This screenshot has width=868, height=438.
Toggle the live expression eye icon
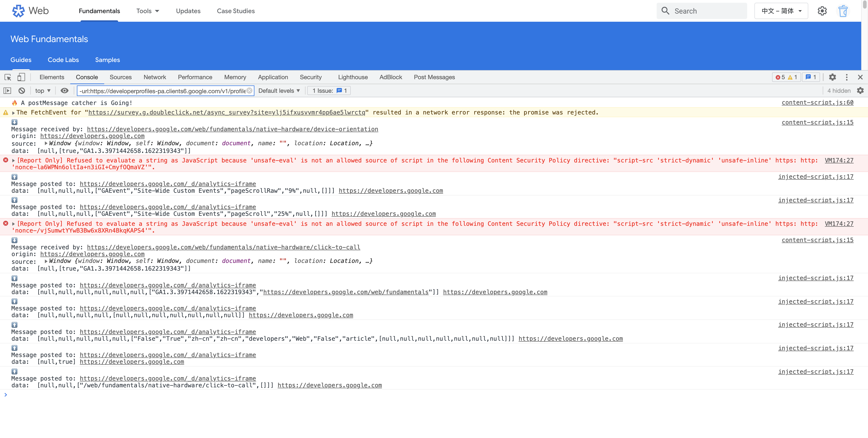point(64,91)
